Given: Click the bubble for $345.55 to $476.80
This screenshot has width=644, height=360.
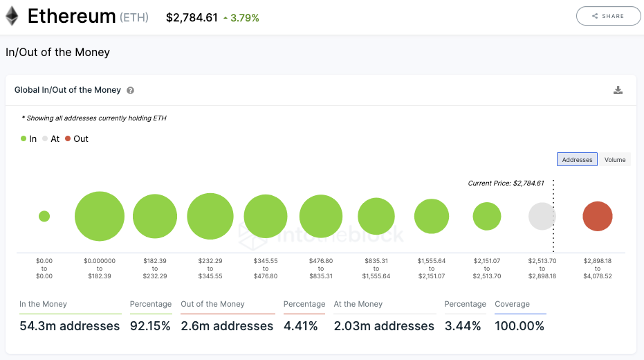Looking at the screenshot, I should (266, 216).
